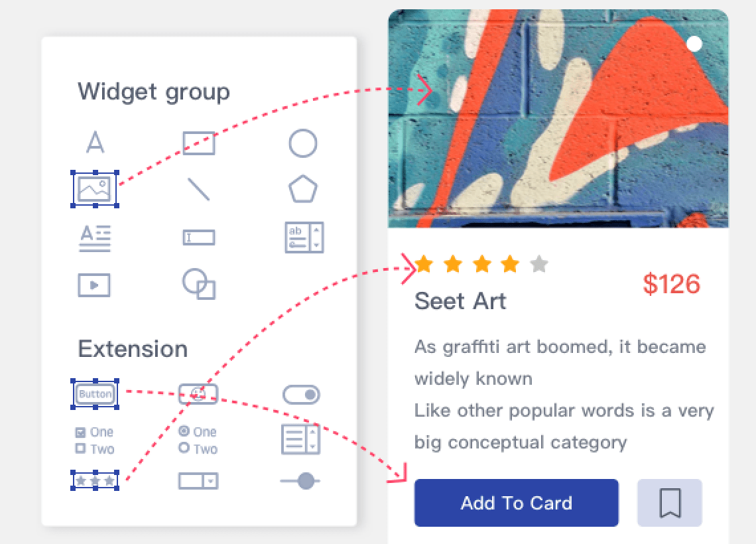Select the pentagon polygon widget
This screenshot has height=544, width=756.
(x=303, y=190)
